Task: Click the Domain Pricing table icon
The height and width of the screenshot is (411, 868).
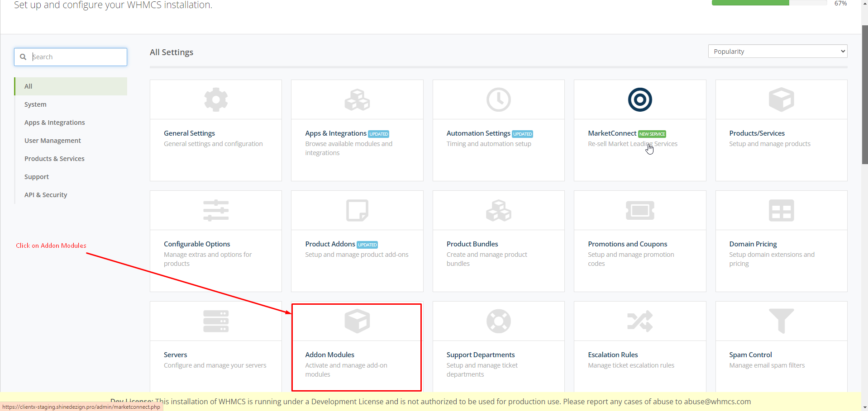Action: tap(781, 210)
